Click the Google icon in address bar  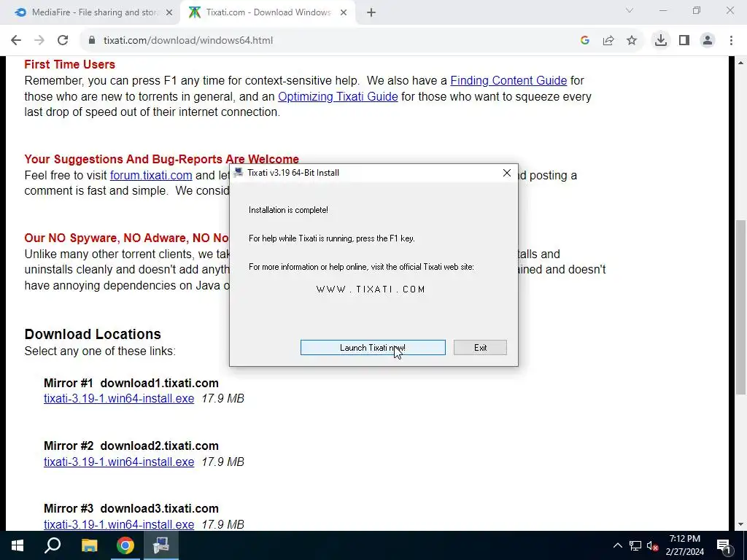[585, 41]
